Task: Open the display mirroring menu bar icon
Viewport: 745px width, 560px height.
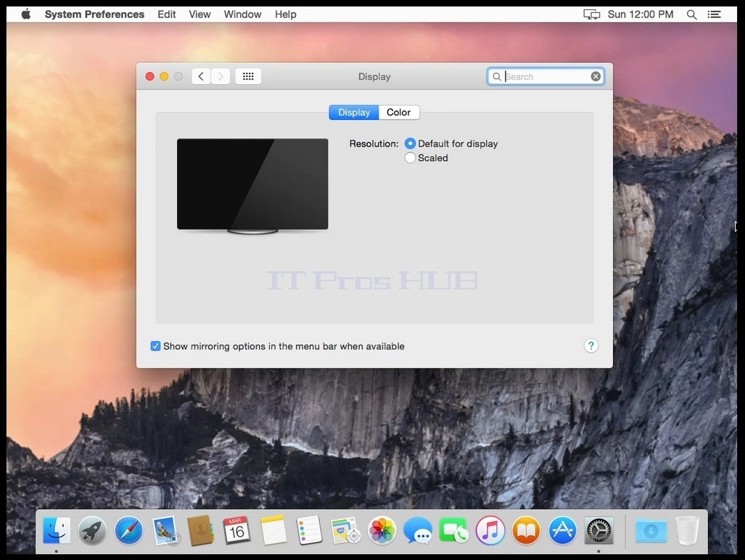Action: click(x=591, y=15)
